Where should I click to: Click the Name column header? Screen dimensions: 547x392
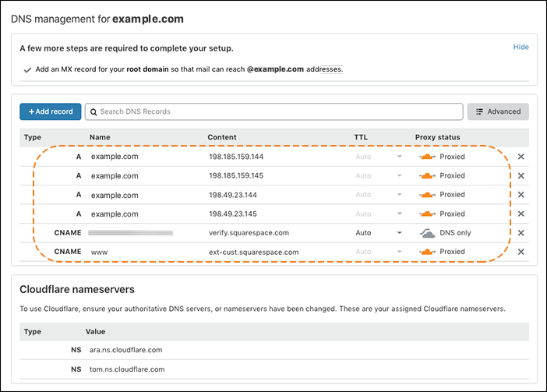pyautogui.click(x=100, y=137)
